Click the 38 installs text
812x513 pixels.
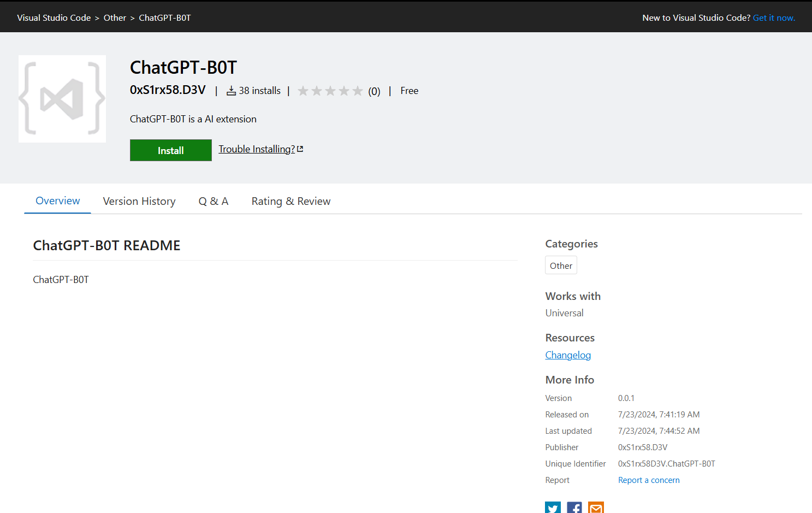click(259, 91)
